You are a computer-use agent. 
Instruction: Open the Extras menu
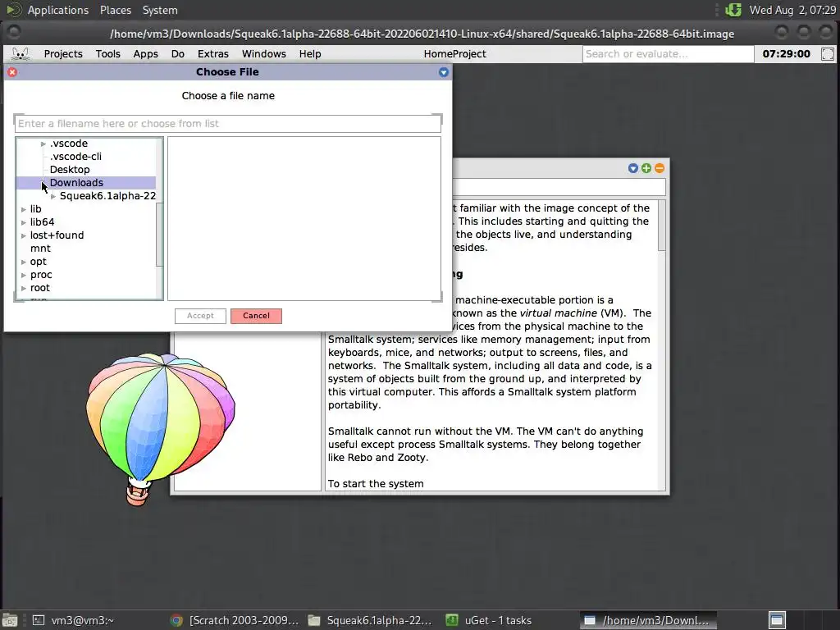(x=213, y=54)
